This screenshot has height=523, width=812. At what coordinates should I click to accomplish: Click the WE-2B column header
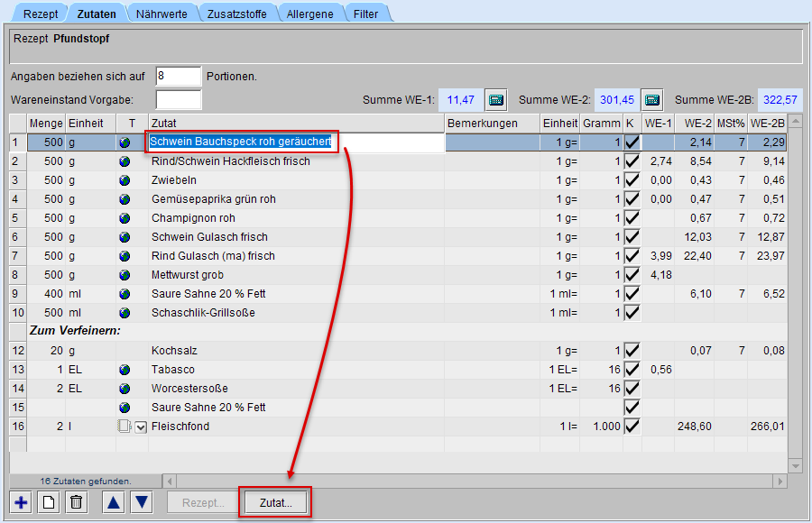pyautogui.click(x=768, y=124)
